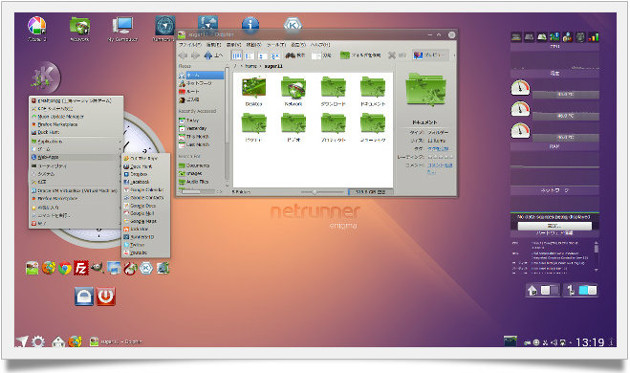Open Dolphin's 表示(V) menu
Viewport: 630px width, 373px height.
[233, 44]
